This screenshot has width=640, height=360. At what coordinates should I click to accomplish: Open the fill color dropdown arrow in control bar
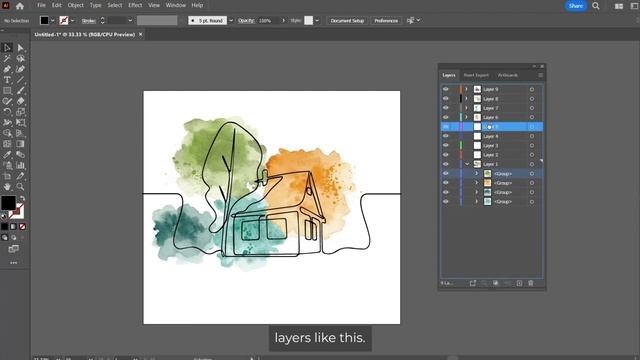[53, 20]
